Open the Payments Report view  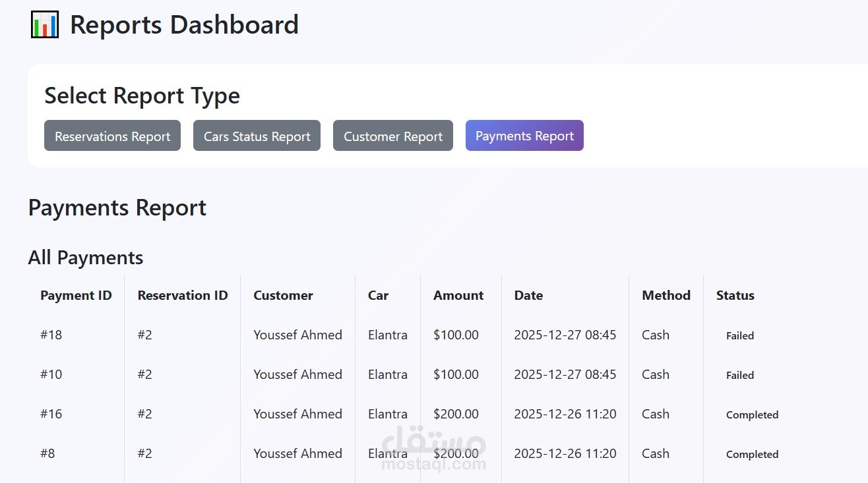524,136
